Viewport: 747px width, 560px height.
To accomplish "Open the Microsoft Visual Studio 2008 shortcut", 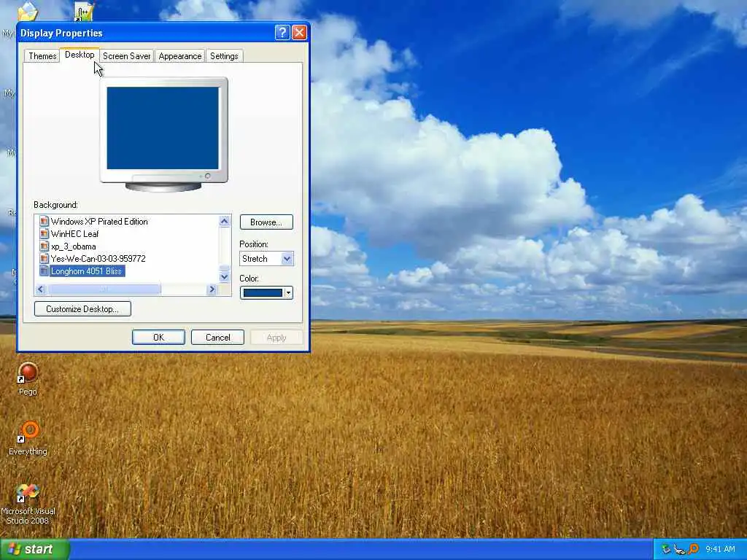I will point(28,492).
